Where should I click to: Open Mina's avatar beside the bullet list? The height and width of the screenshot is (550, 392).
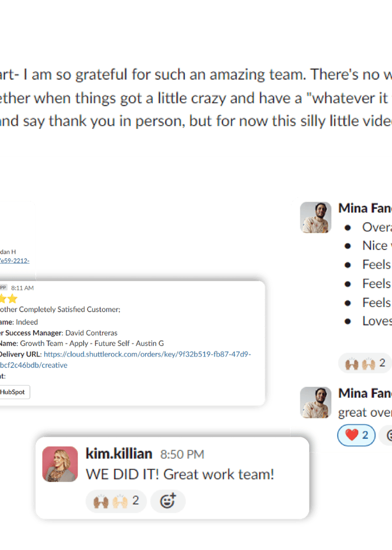coord(315,217)
